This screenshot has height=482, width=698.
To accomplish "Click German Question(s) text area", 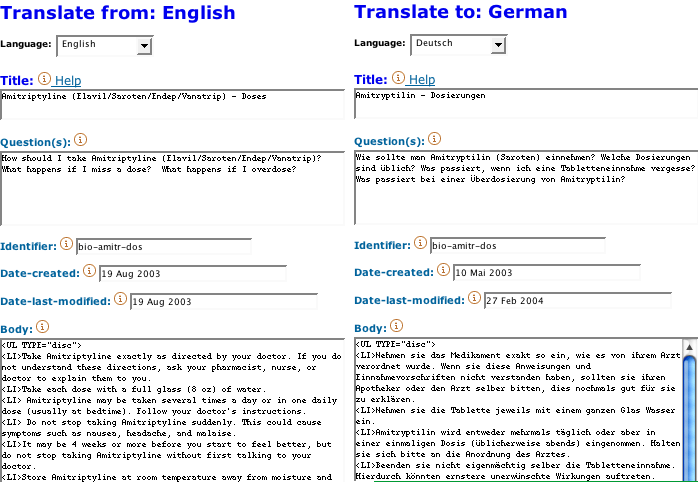I will tap(526, 187).
